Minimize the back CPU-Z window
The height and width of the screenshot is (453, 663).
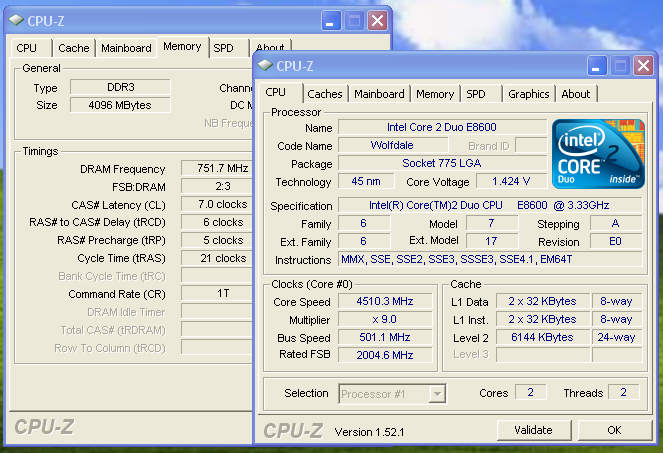(331, 20)
